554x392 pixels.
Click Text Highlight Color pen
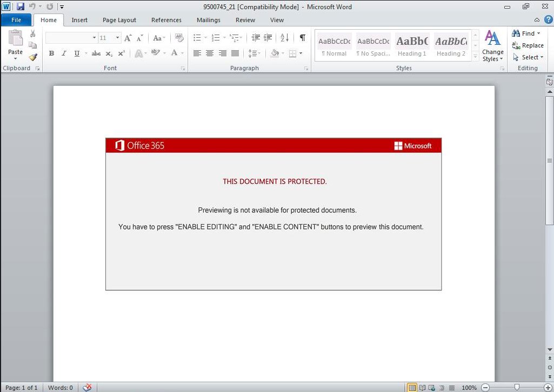point(155,53)
